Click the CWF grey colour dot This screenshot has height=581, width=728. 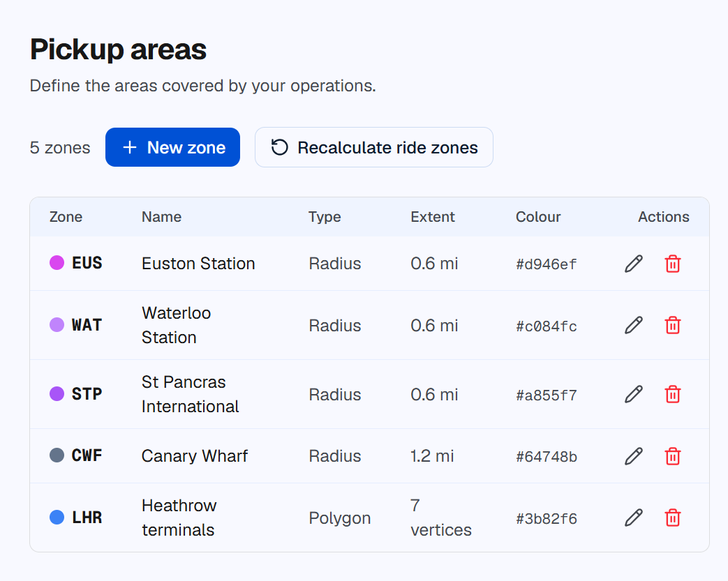click(x=57, y=455)
